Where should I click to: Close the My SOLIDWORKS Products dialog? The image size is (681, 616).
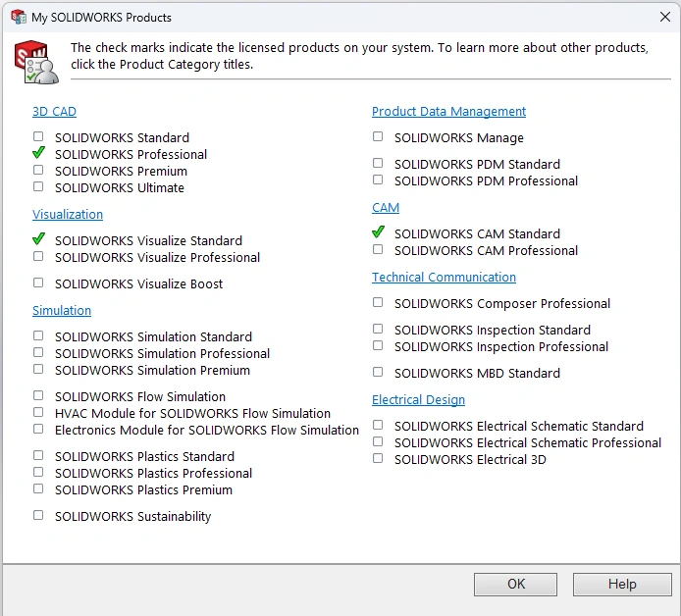click(x=663, y=17)
